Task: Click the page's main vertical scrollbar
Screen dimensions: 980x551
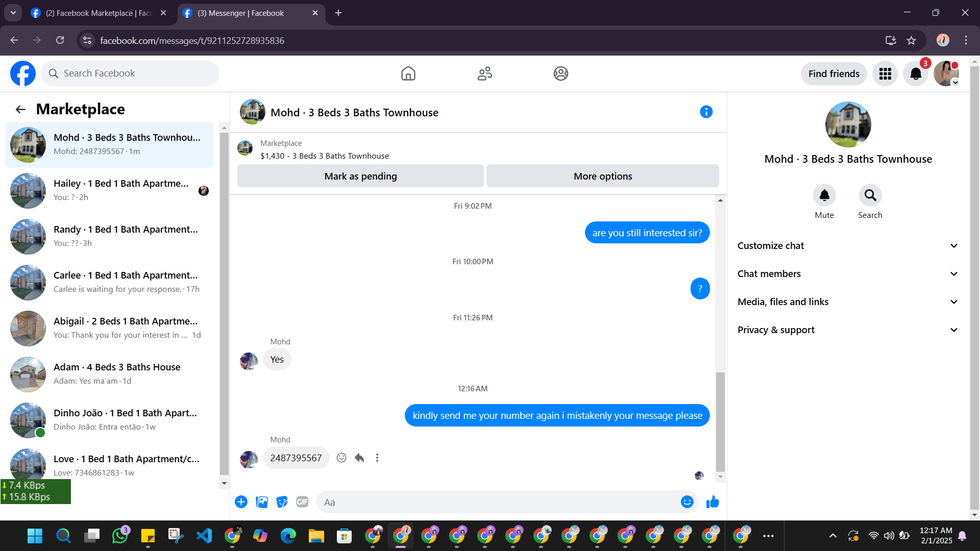Action: point(974,288)
